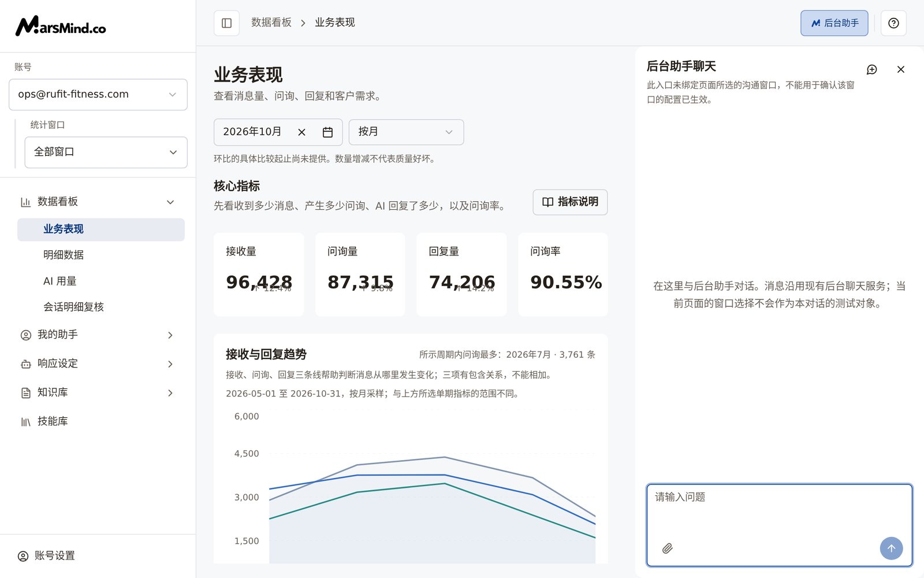
Task: Start a new chat with plus-bubble icon
Action: [872, 69]
